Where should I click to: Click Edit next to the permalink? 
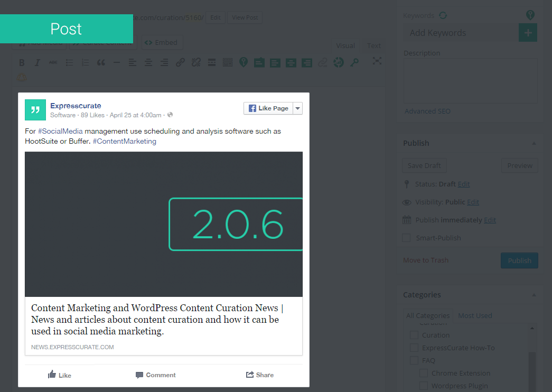click(x=216, y=17)
